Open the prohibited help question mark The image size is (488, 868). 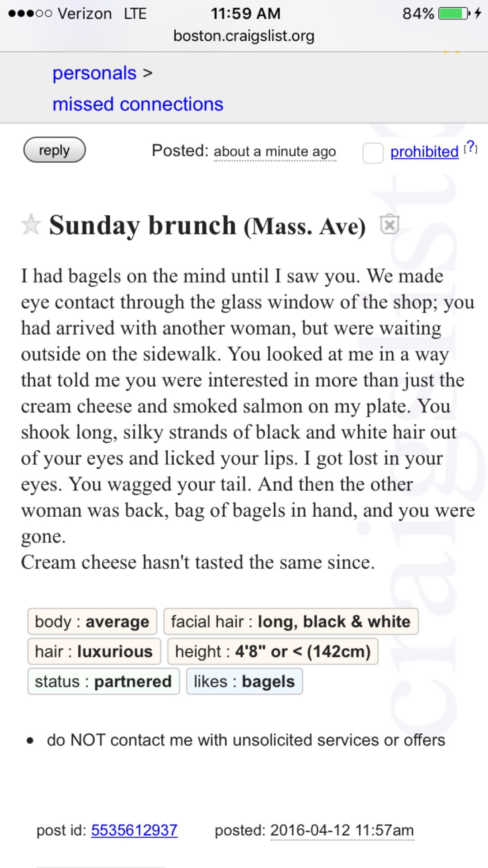470,147
